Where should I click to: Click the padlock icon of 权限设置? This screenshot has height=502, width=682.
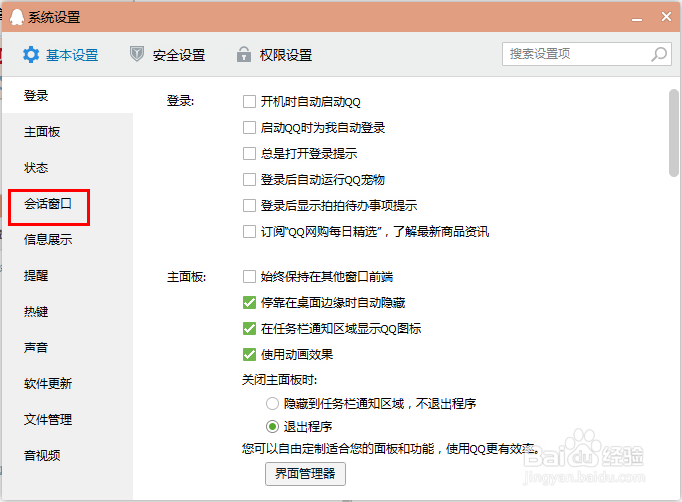[244, 54]
